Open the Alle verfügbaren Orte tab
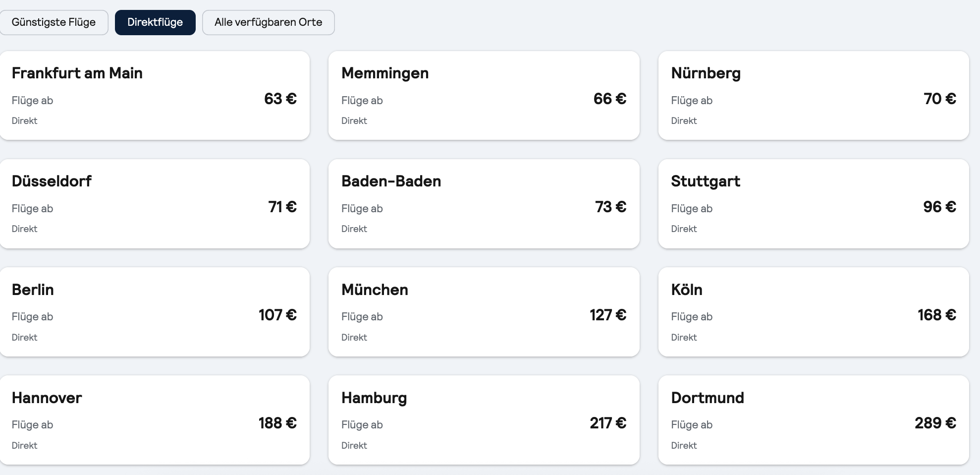 tap(268, 22)
